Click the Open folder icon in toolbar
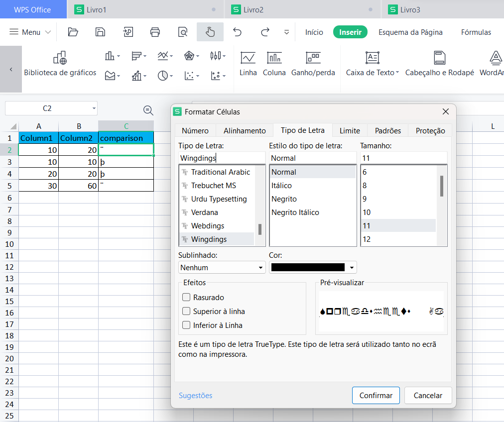The image size is (504, 422). click(x=73, y=32)
